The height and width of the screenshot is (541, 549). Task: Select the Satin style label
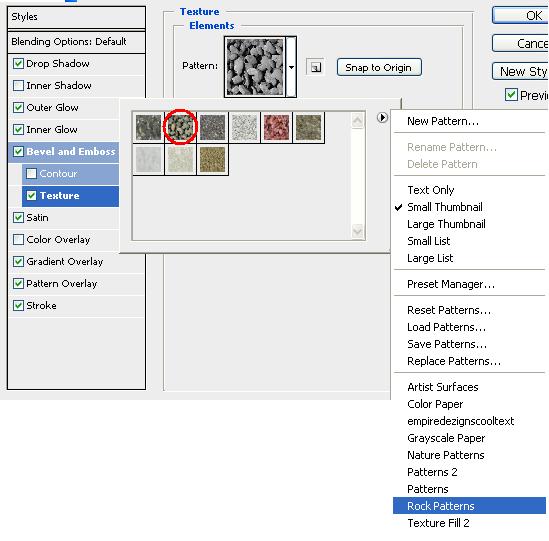coord(37,217)
